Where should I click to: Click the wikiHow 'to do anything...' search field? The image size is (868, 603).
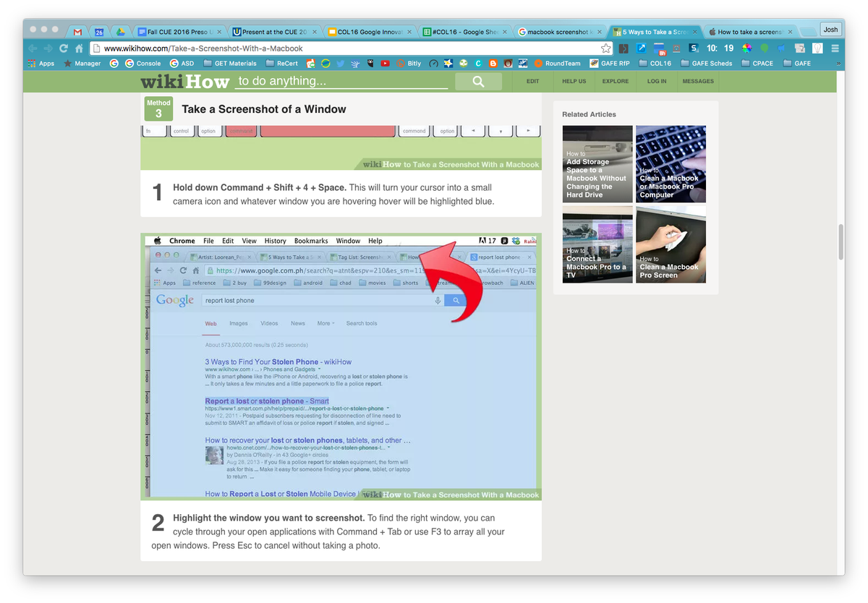pyautogui.click(x=341, y=81)
